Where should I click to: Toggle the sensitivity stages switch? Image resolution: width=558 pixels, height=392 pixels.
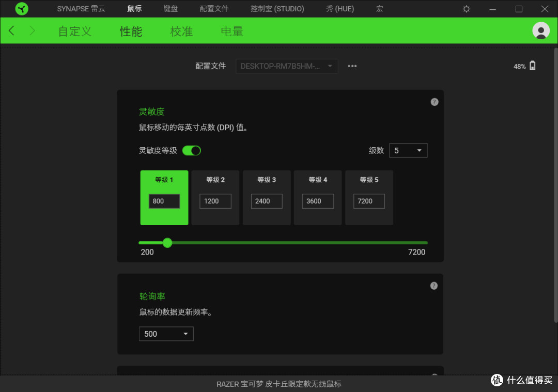coord(192,150)
